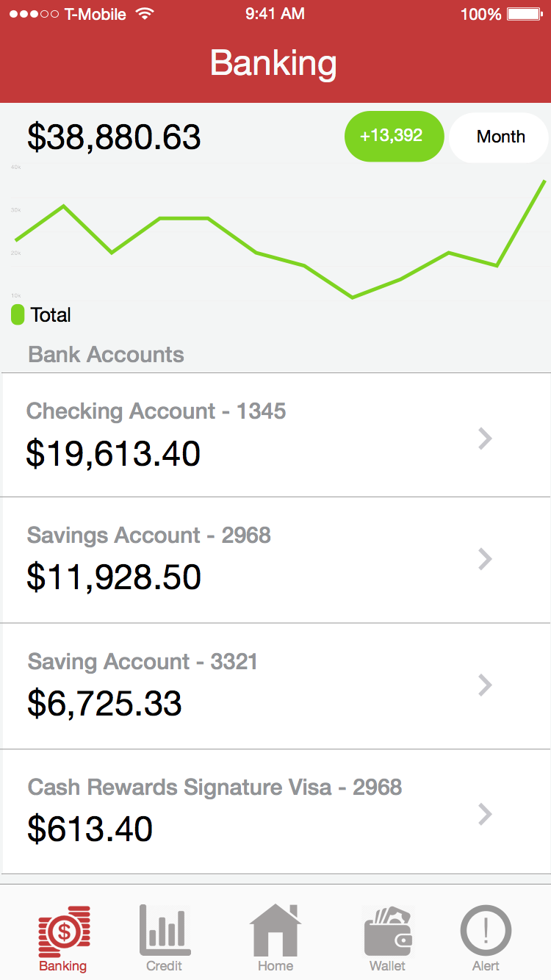
Task: Open the $19,613.40 checking balance row
Action: tap(275, 435)
